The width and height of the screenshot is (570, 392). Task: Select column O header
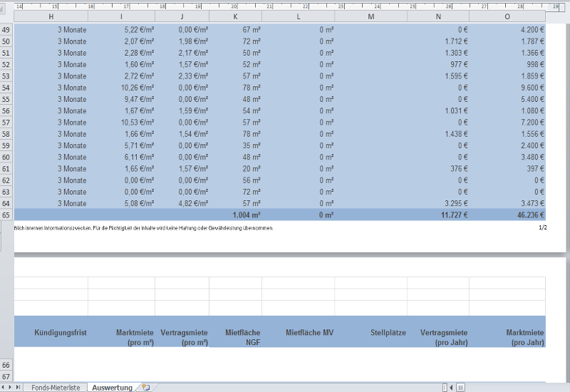[507, 16]
